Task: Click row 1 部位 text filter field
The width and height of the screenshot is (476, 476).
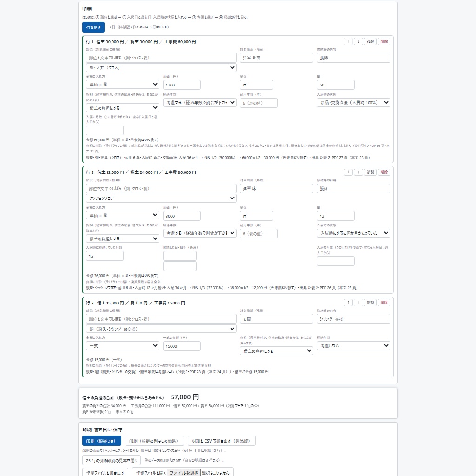Action: pyautogui.click(x=161, y=58)
